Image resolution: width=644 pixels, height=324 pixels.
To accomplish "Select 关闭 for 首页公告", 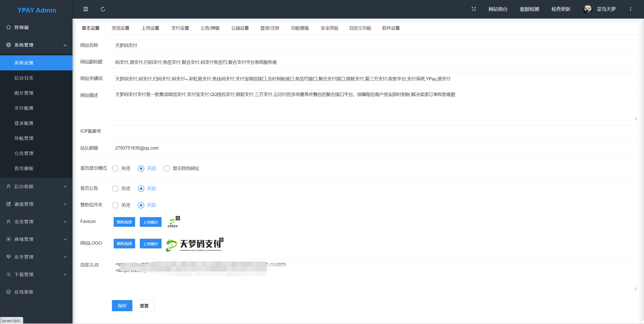I will click(115, 189).
